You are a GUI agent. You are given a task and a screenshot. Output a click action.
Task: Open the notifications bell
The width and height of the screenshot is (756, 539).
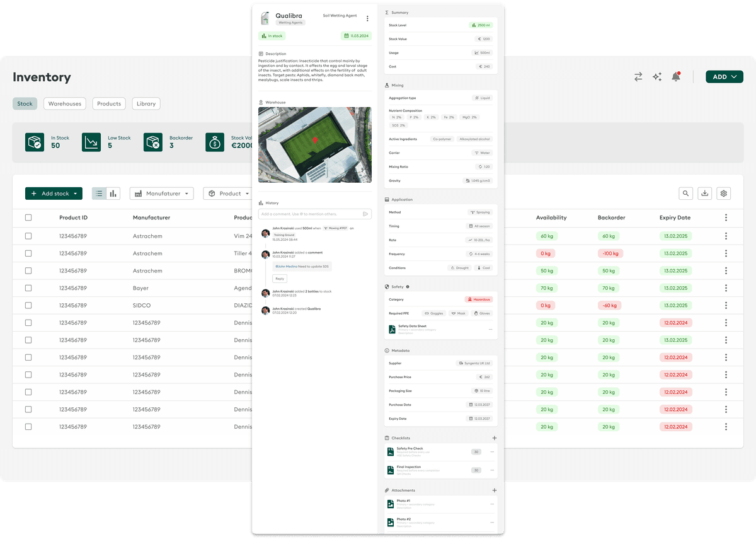[675, 76]
